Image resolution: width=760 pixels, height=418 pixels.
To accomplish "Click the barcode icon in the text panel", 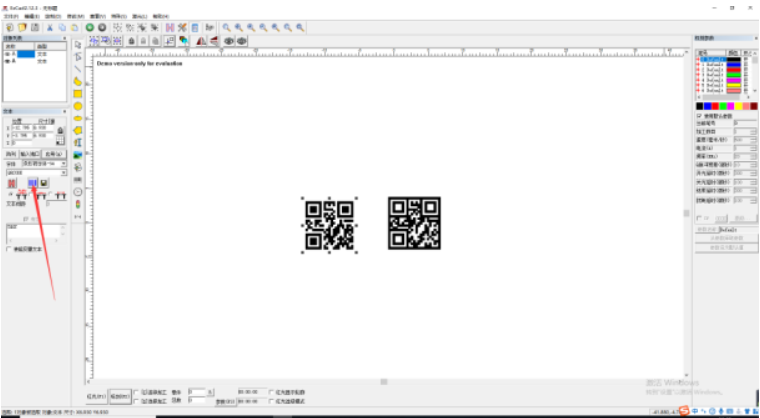I will point(33,183).
